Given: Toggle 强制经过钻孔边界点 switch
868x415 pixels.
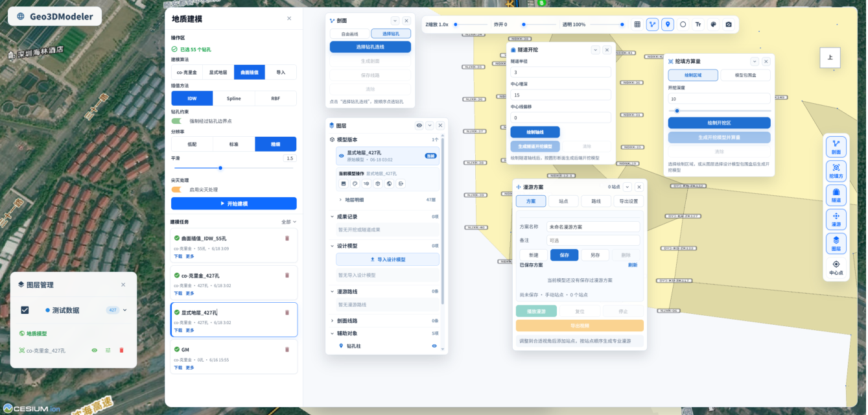Looking at the screenshot, I should (x=177, y=121).
